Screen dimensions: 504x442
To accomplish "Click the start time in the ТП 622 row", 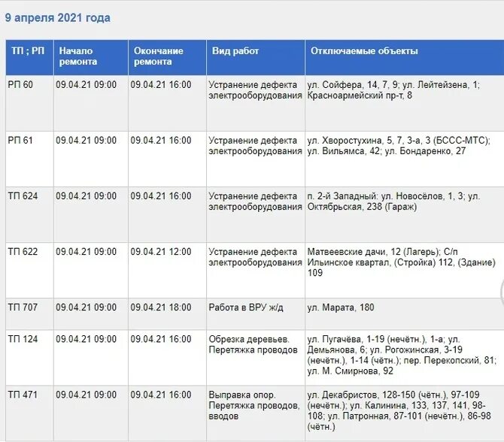I will point(91,270).
